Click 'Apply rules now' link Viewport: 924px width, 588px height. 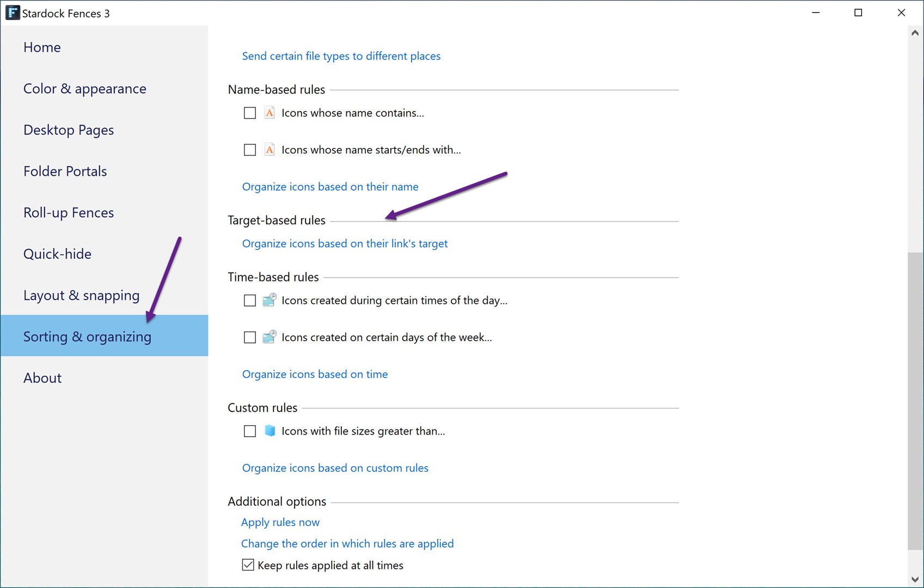pos(280,522)
